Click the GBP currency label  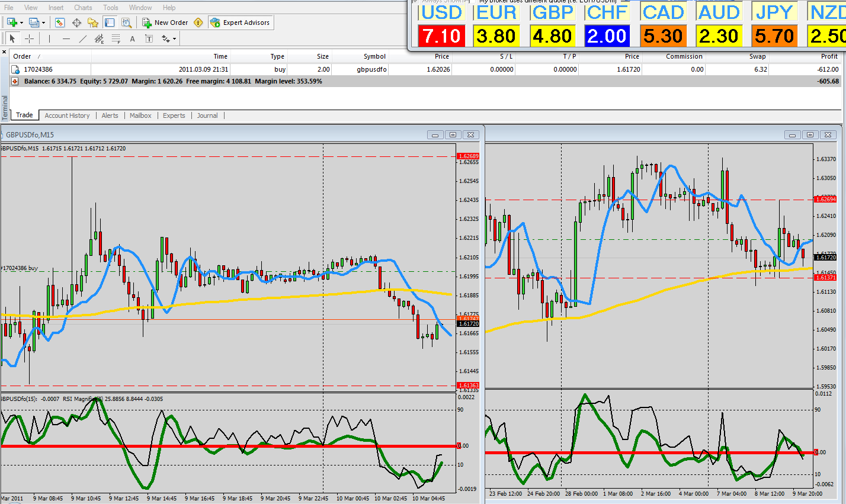552,12
